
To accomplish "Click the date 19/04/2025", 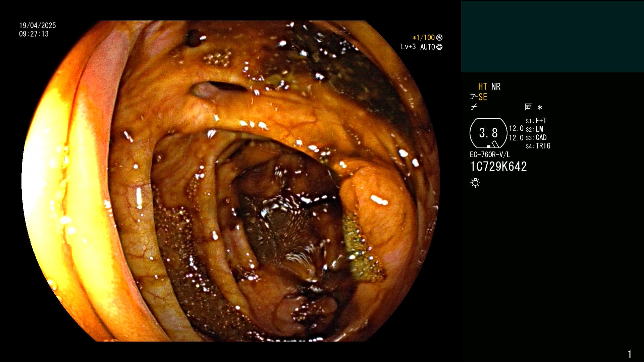I will 38,25.
